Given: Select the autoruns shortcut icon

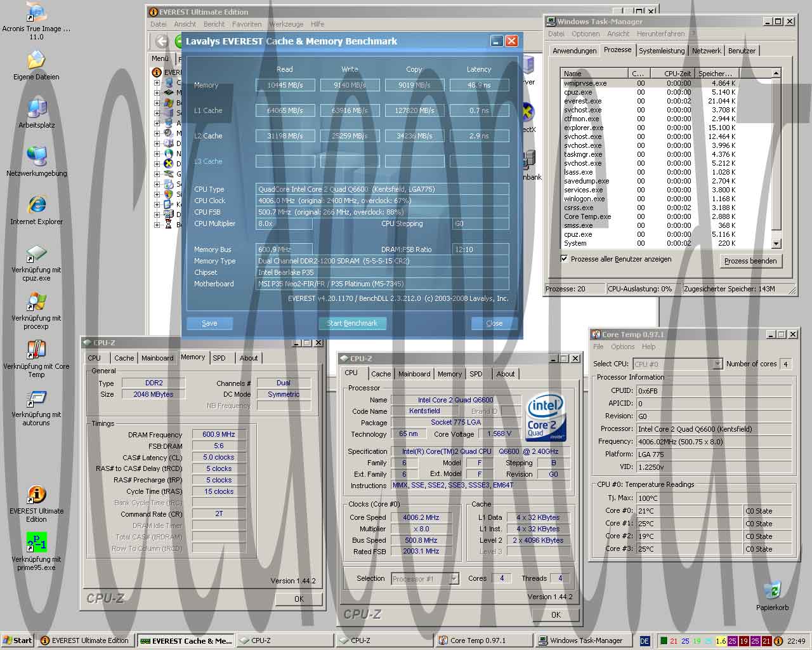Looking at the screenshot, I should point(36,399).
